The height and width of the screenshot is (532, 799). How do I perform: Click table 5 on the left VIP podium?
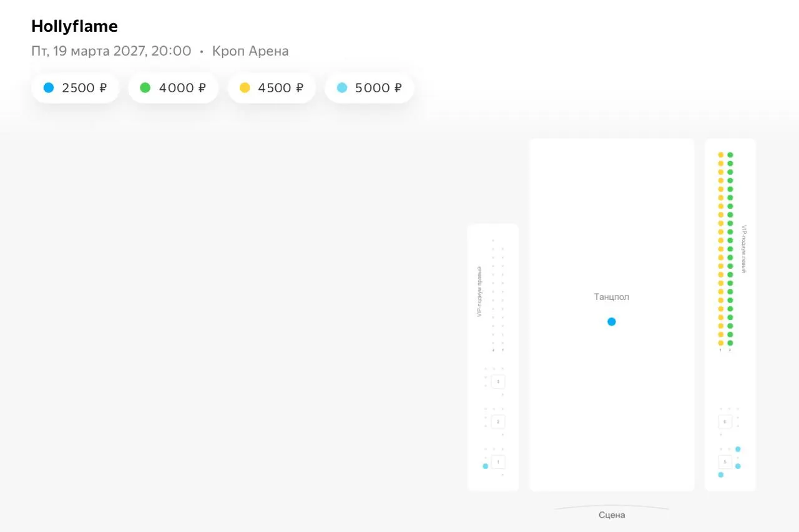pos(725,462)
